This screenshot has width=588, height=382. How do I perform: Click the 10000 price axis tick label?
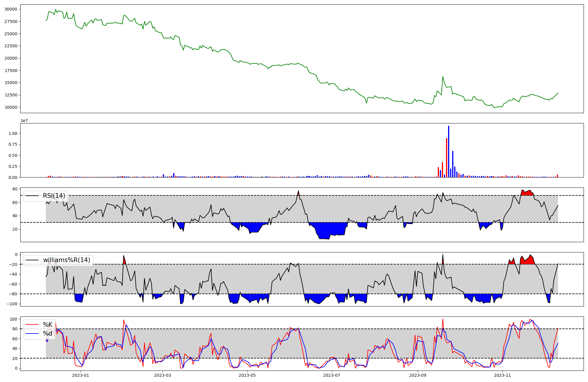(x=11, y=107)
